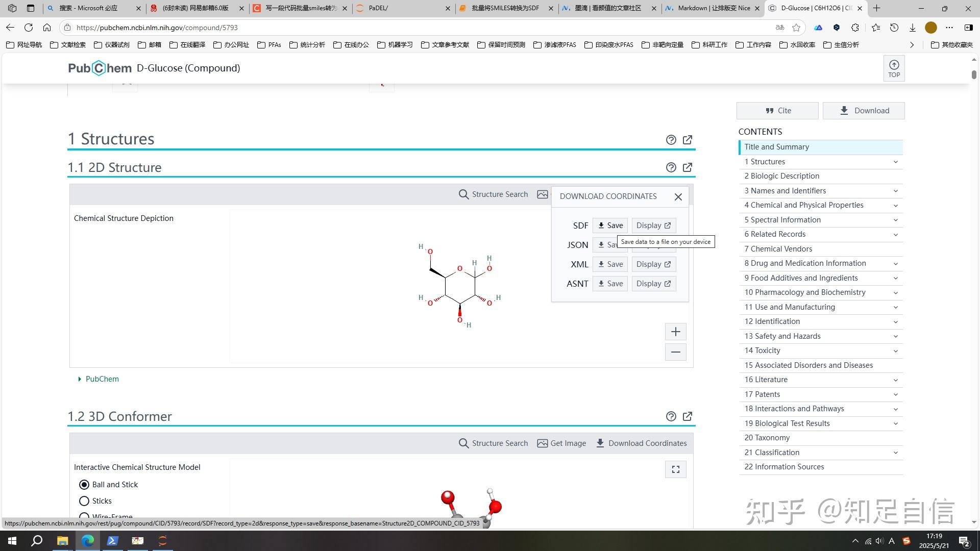Expand Safety and Hazards contents chevron
Image resolution: width=980 pixels, height=551 pixels.
(895, 336)
